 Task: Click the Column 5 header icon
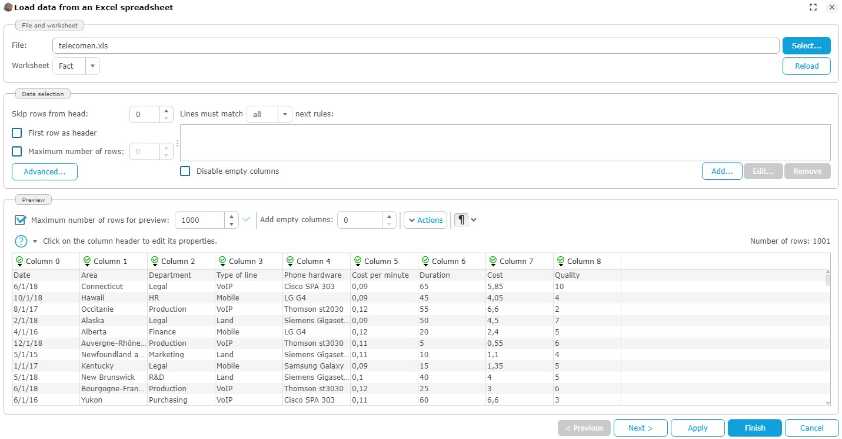click(357, 261)
